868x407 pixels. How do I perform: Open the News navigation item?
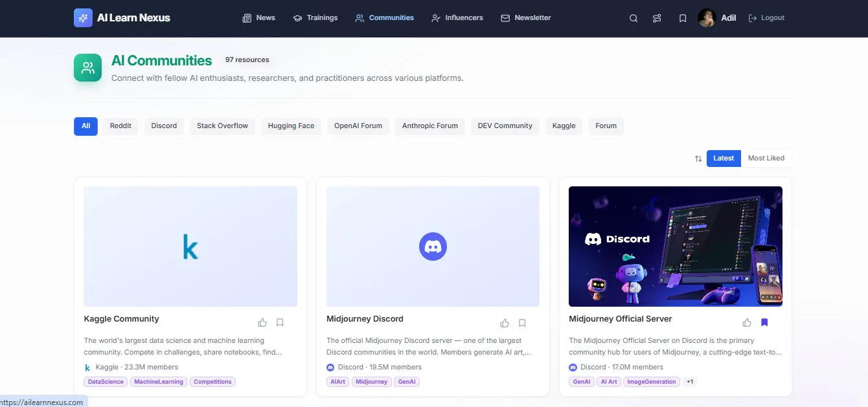pos(258,18)
